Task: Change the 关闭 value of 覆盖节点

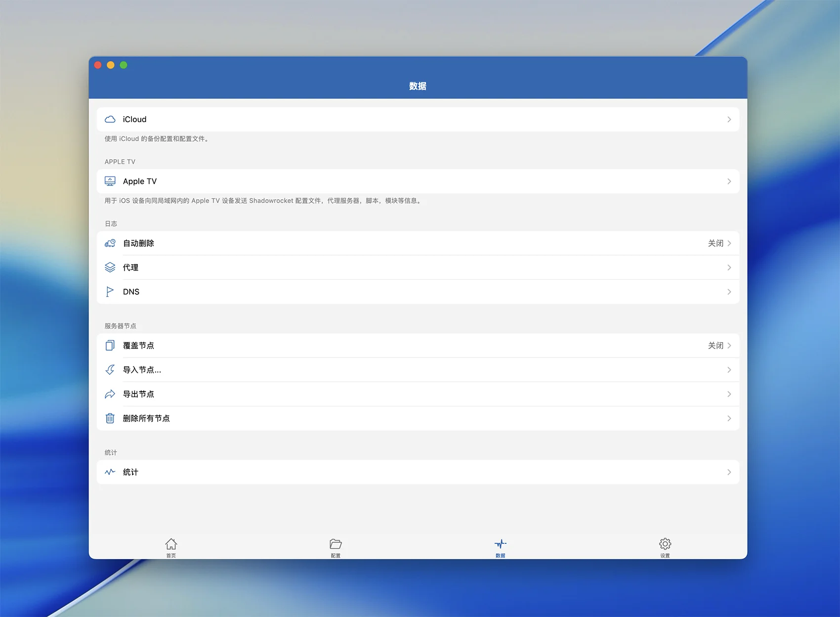Action: click(715, 346)
